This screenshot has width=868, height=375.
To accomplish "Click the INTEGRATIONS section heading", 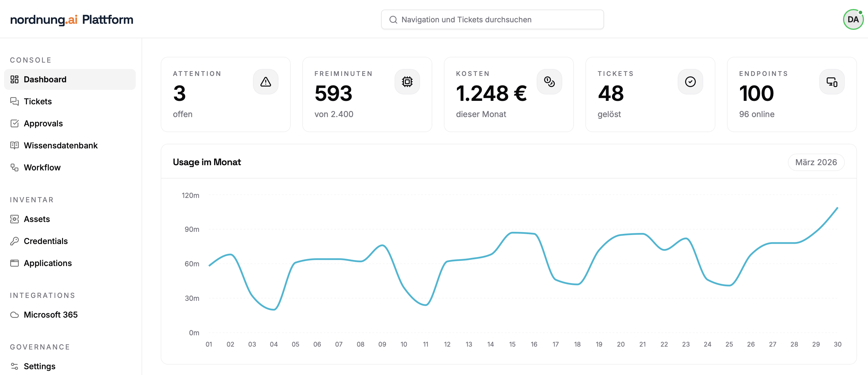I will [x=42, y=296].
